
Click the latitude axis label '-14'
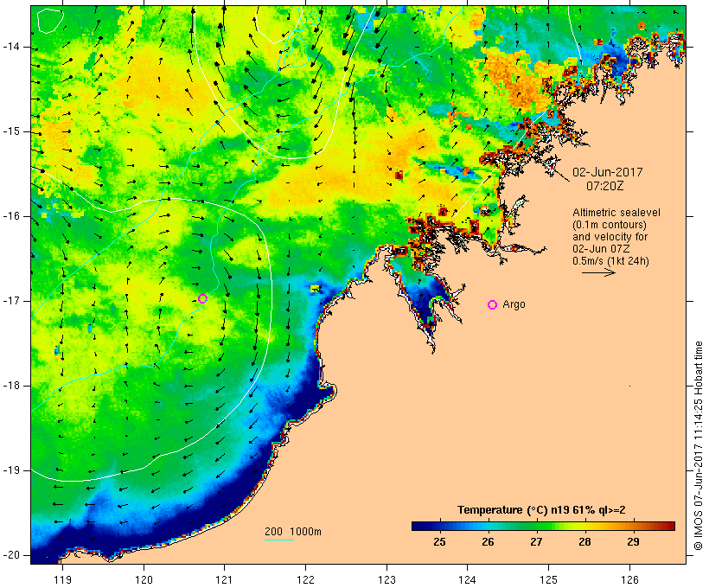(x=11, y=47)
